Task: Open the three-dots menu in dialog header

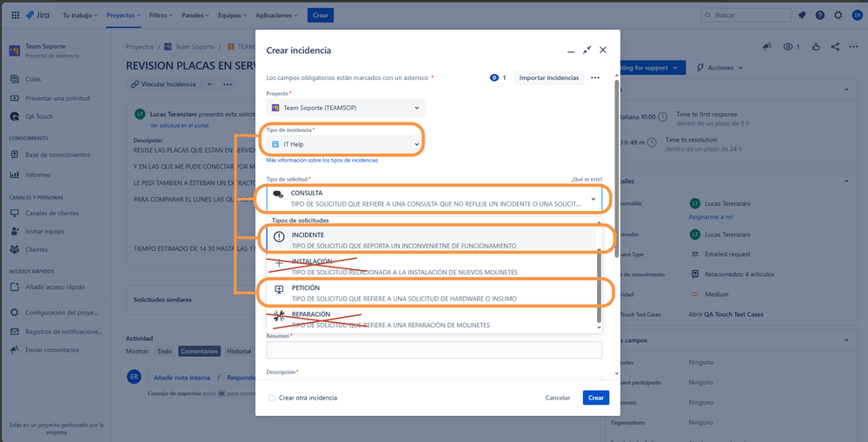Action: [x=595, y=78]
